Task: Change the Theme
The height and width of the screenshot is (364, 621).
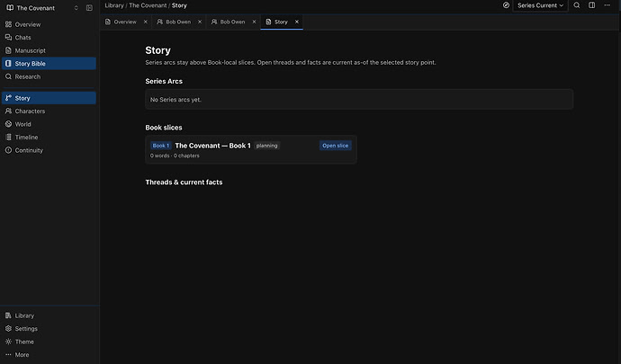Action: [49, 342]
